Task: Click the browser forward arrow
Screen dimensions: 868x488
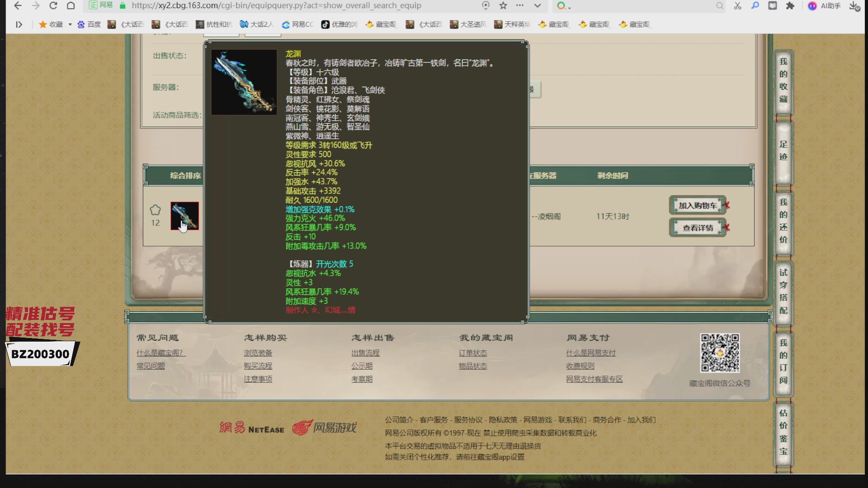Action: (36, 6)
